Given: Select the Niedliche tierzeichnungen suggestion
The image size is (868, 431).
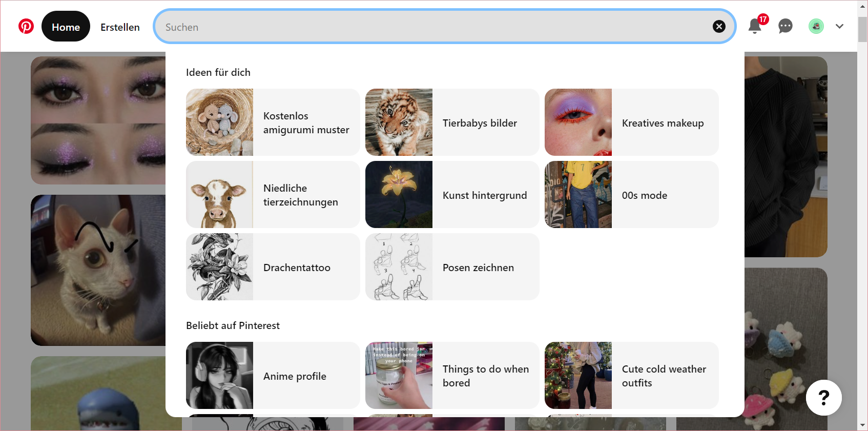Looking at the screenshot, I should coord(273,195).
